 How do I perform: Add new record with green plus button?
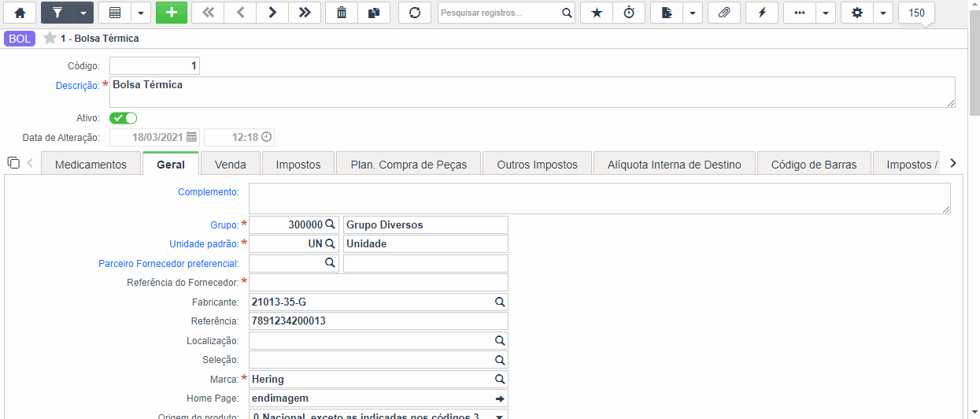point(172,13)
